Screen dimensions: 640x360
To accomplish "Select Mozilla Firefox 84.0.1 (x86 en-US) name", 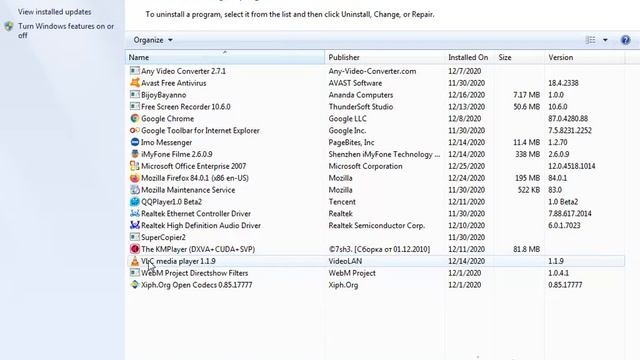I will [195, 178].
